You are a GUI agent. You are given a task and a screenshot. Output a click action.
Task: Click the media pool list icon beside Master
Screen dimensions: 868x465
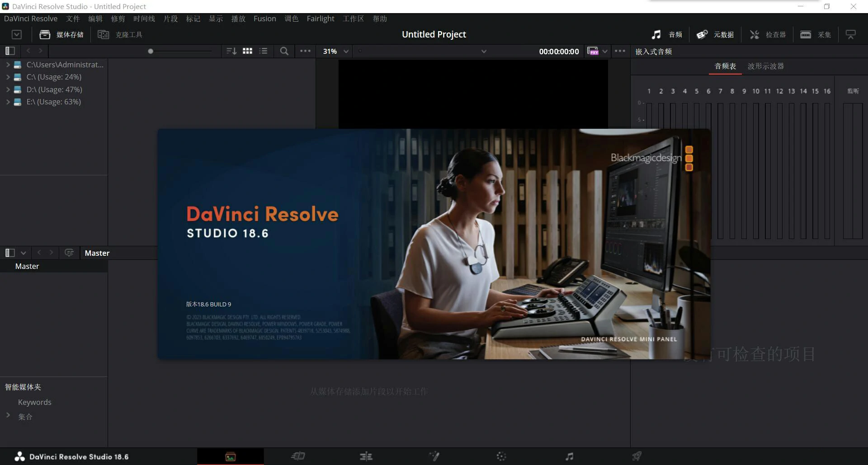pos(69,253)
